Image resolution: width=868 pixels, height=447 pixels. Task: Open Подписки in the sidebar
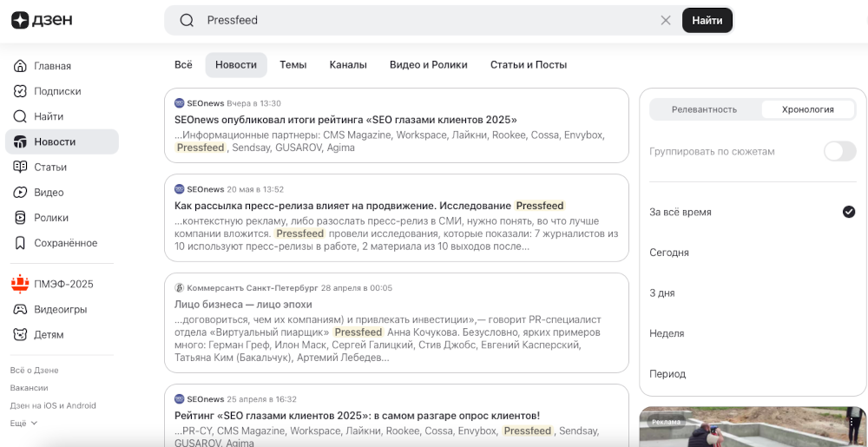[x=62, y=91]
